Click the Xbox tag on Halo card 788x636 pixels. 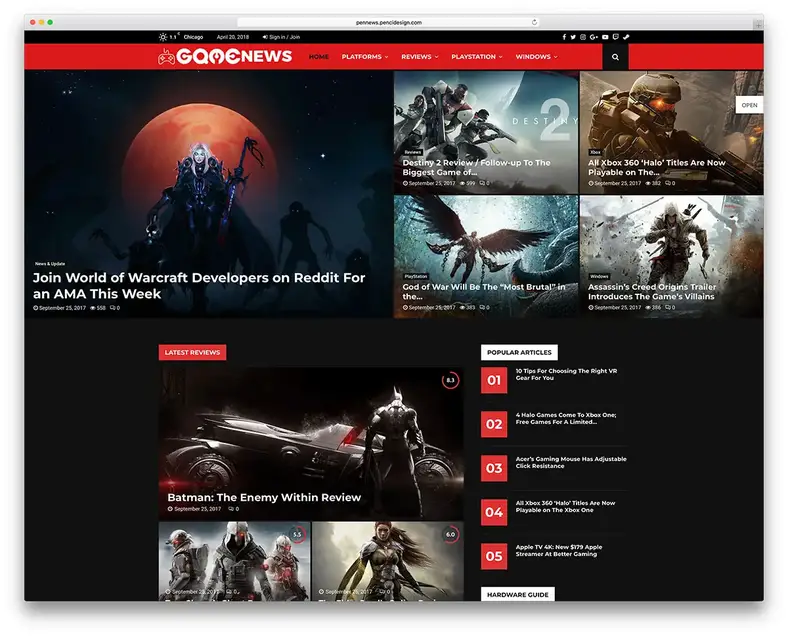595,152
